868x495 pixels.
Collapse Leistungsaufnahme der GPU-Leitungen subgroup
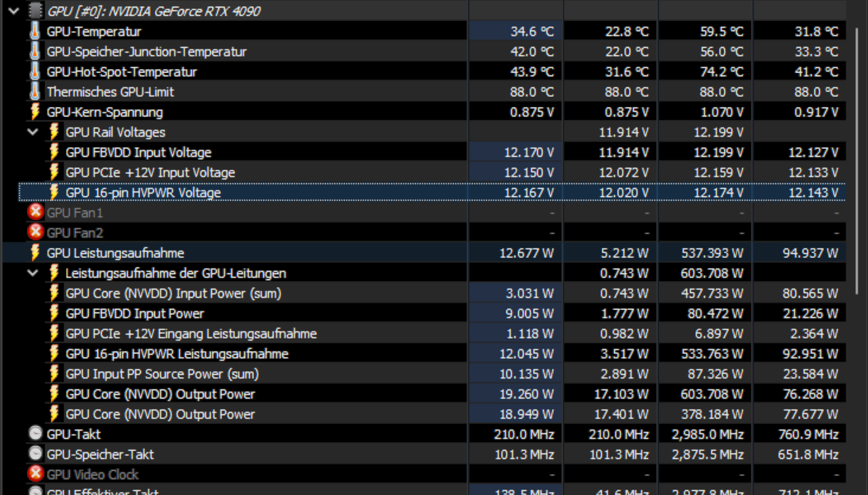point(32,273)
